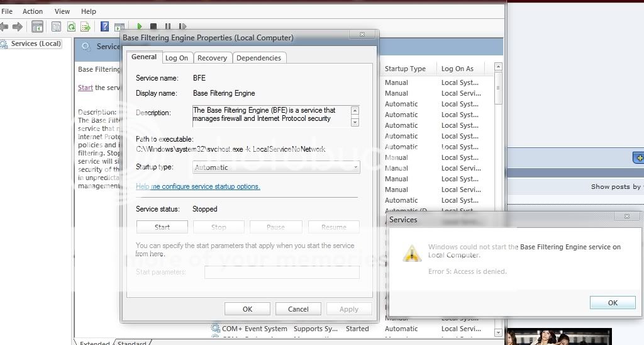Screen dimensions: 644x345
Task: Open the Startup type dropdown
Action: click(276, 167)
